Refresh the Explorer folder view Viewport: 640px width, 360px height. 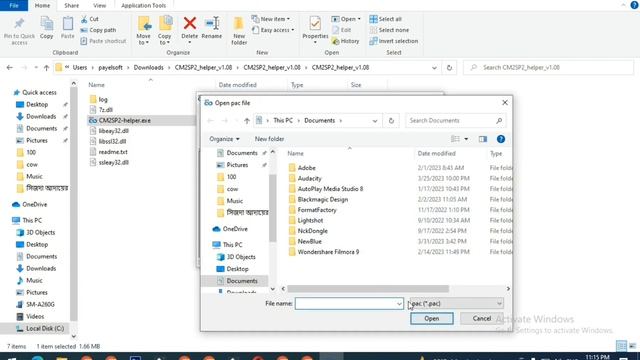click(449, 68)
